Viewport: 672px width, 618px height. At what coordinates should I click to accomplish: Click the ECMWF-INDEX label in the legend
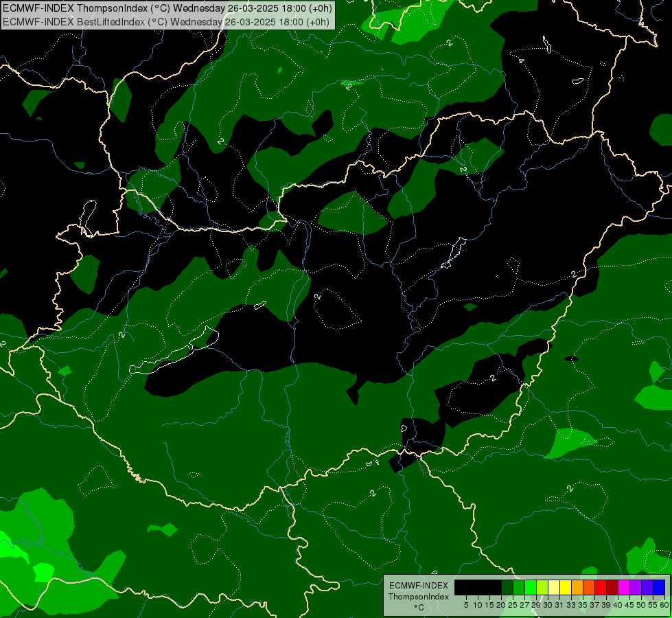pos(419,586)
